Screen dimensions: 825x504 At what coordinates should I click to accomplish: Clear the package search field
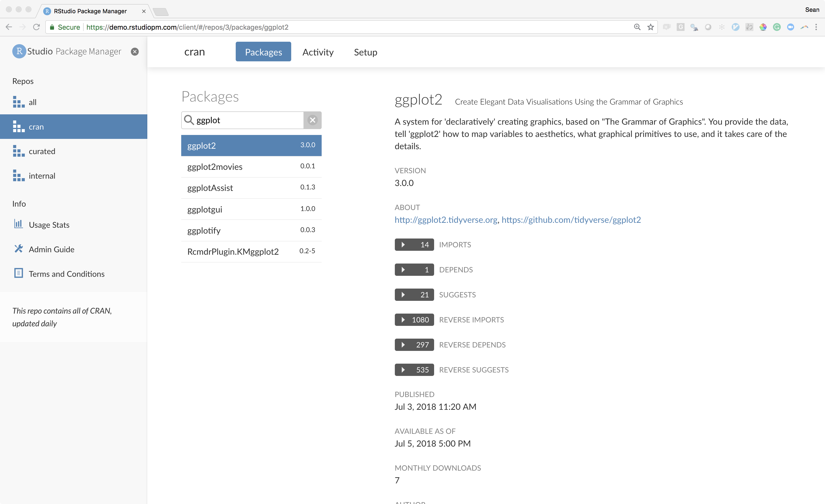(x=312, y=120)
